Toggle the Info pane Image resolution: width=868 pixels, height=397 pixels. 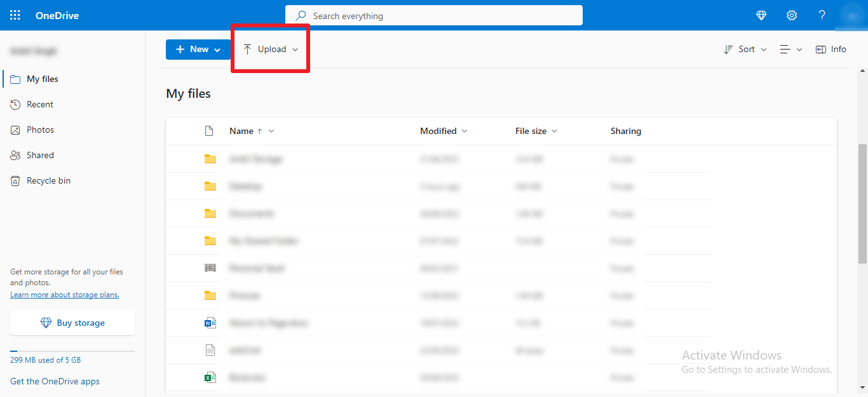point(831,48)
